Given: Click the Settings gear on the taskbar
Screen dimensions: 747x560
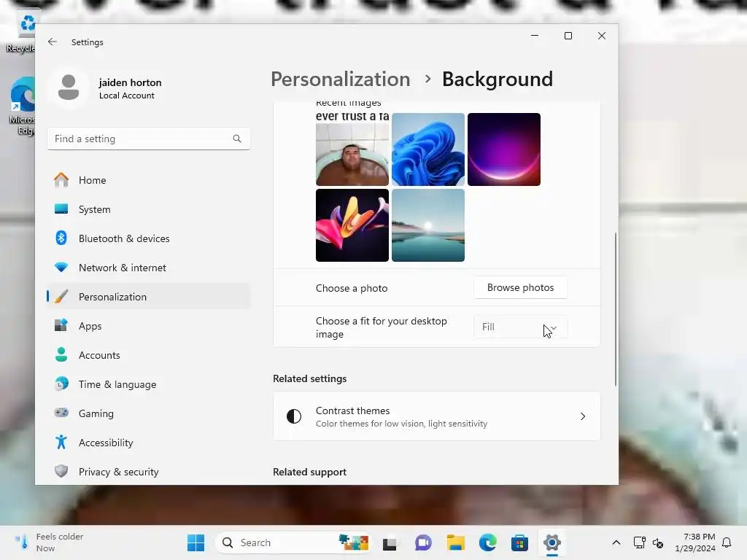Looking at the screenshot, I should pyautogui.click(x=551, y=542).
